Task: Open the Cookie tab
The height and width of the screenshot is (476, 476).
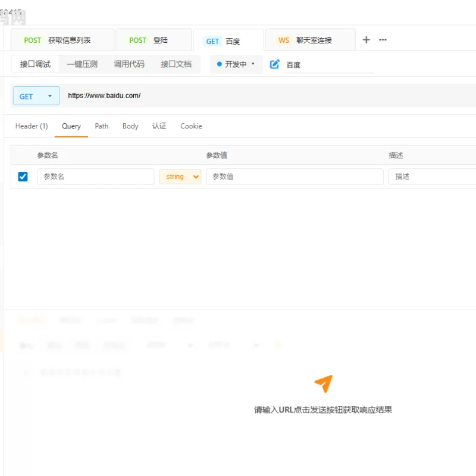Action: tap(191, 126)
